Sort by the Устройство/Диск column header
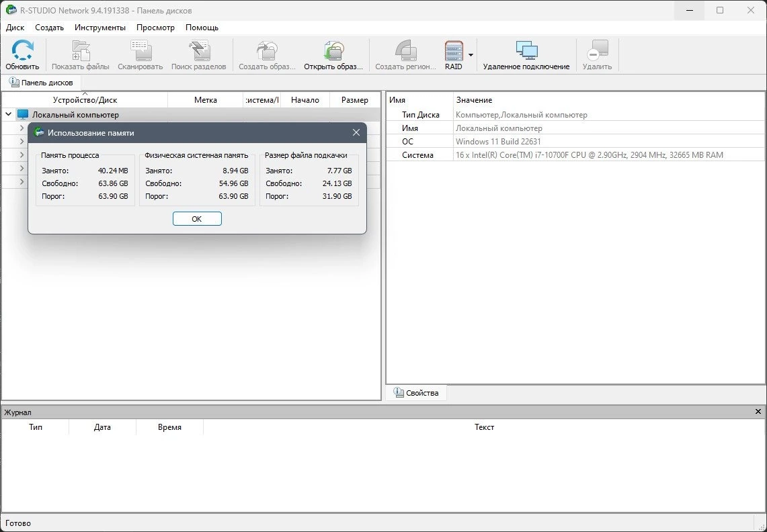The height and width of the screenshot is (532, 767). 85,99
